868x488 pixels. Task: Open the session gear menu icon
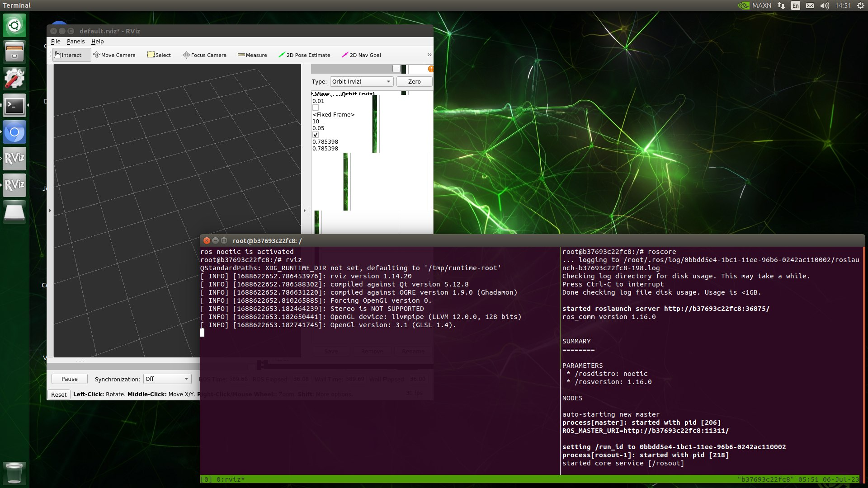[860, 5]
